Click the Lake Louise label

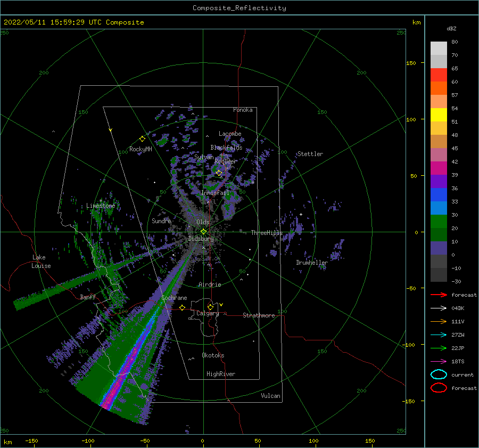41,262
